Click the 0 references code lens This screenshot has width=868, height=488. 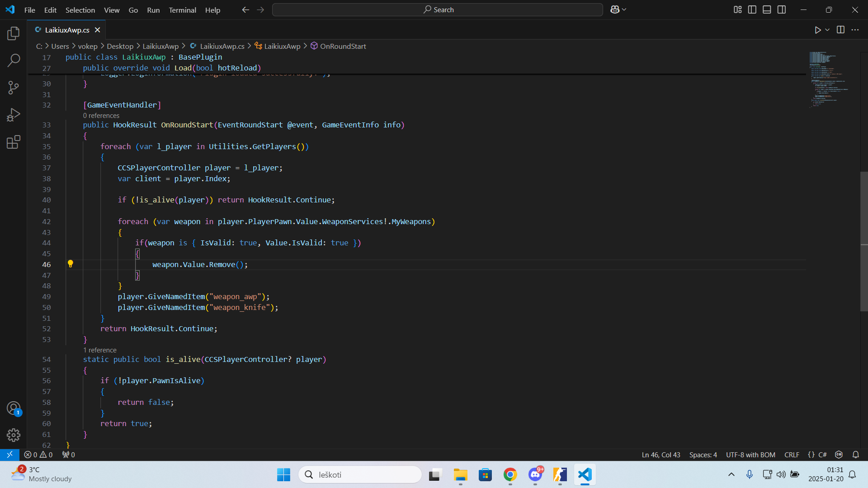(x=101, y=116)
